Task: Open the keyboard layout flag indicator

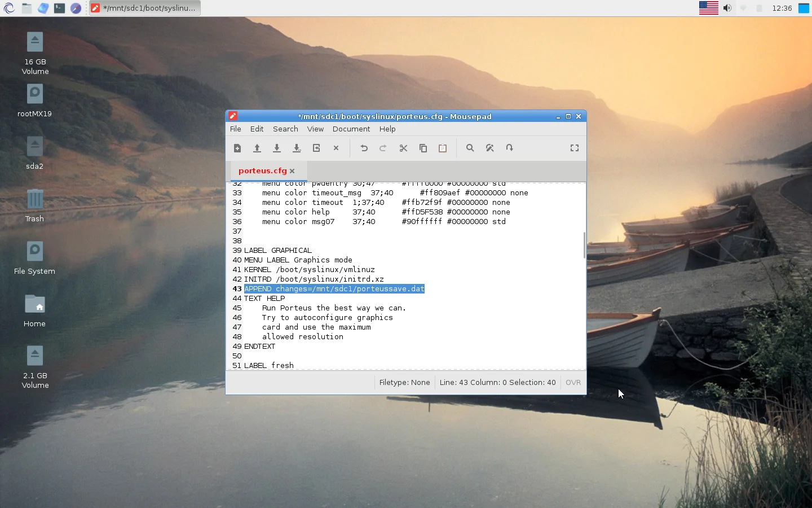Action: pyautogui.click(x=708, y=8)
